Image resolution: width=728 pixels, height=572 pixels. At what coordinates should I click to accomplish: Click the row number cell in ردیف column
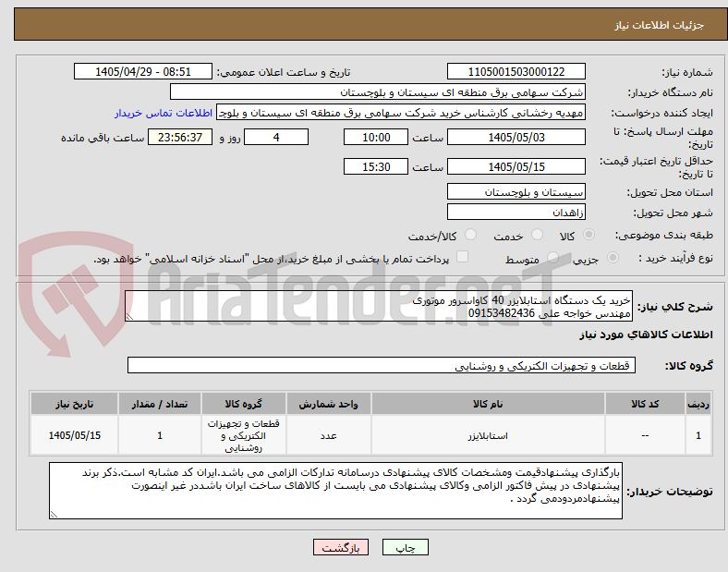tap(698, 435)
